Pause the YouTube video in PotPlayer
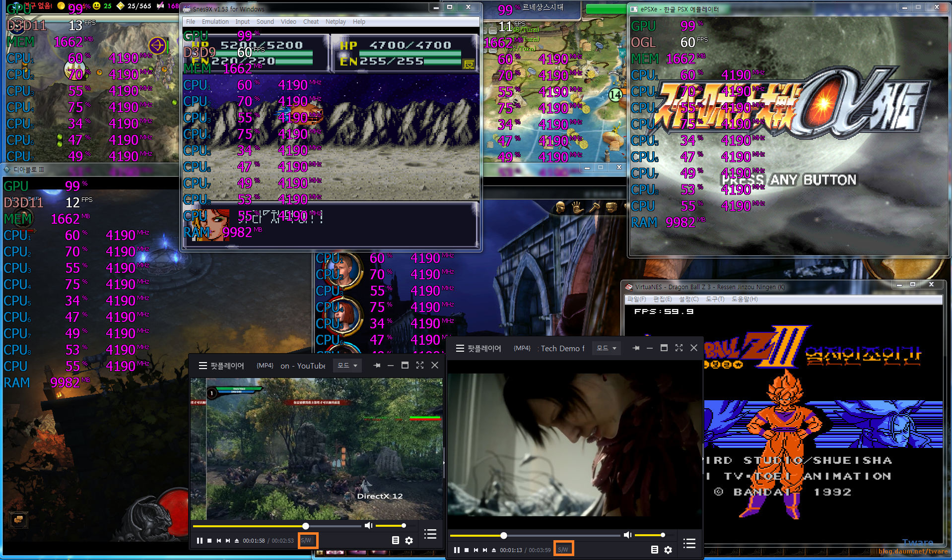952x560 pixels. pyautogui.click(x=200, y=541)
